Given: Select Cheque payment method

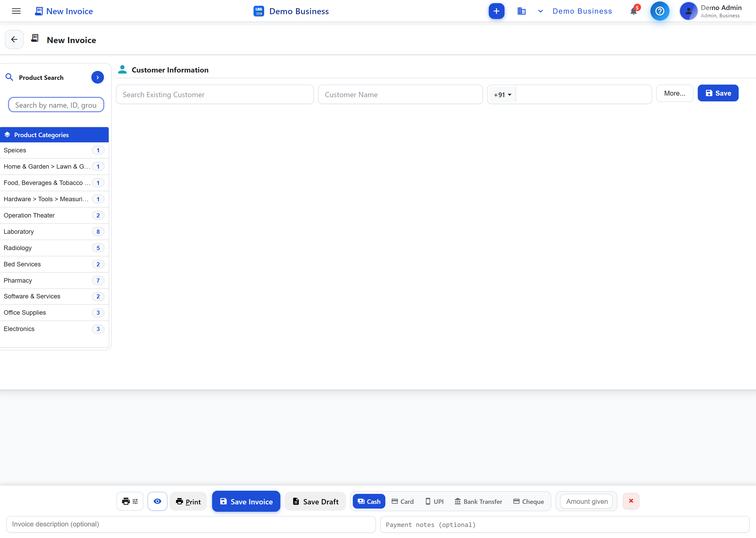Looking at the screenshot, I should pyautogui.click(x=529, y=501).
